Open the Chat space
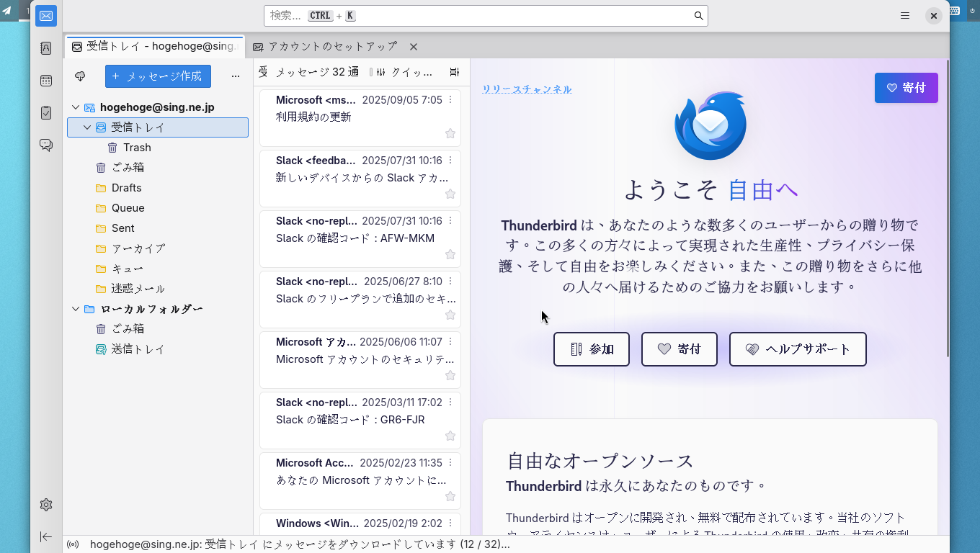This screenshot has width=980, height=553. [46, 145]
